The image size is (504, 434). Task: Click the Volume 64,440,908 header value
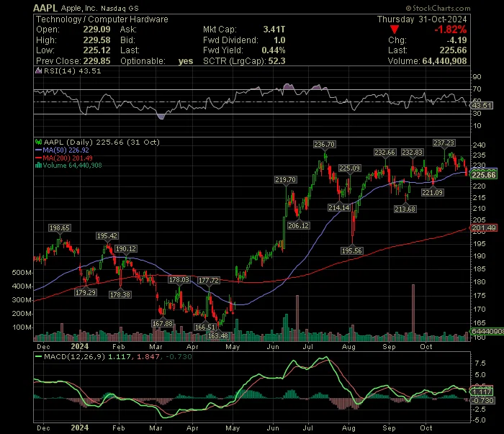coord(444,60)
